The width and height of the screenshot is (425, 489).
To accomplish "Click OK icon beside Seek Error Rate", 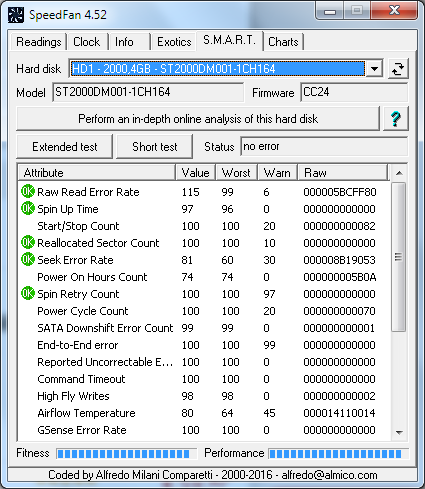I will (x=28, y=260).
